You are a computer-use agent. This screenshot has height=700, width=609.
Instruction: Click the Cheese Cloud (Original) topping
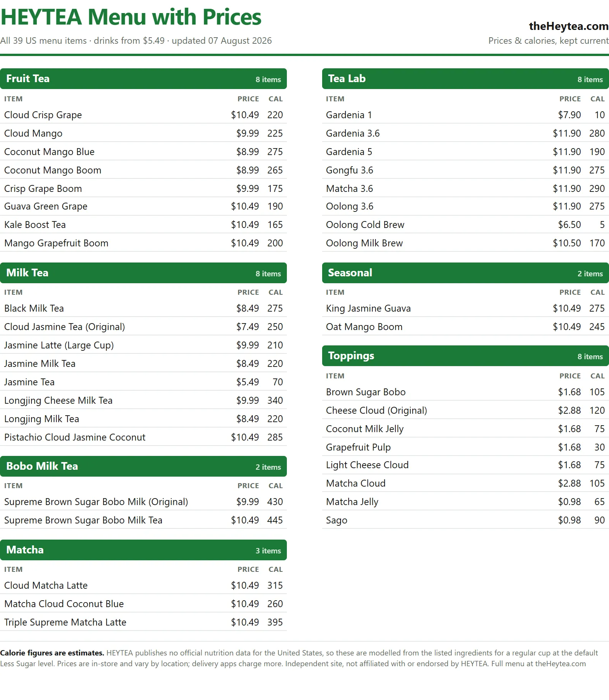pyautogui.click(x=465, y=410)
